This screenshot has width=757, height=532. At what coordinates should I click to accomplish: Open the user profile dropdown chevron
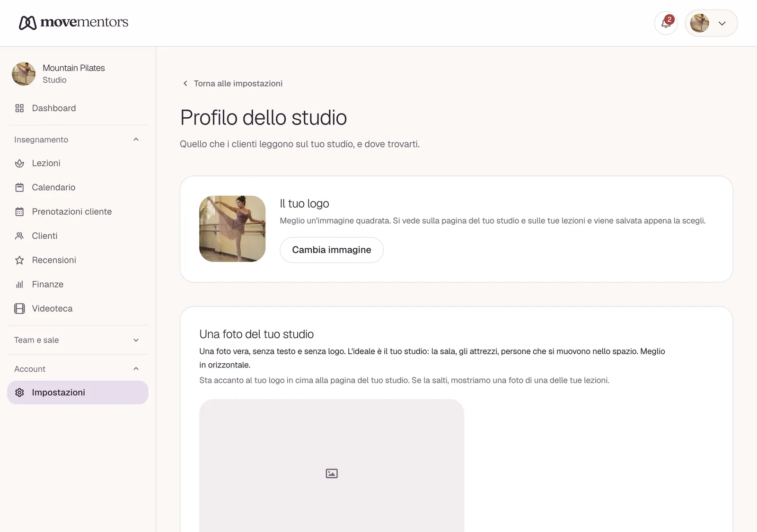[722, 23]
